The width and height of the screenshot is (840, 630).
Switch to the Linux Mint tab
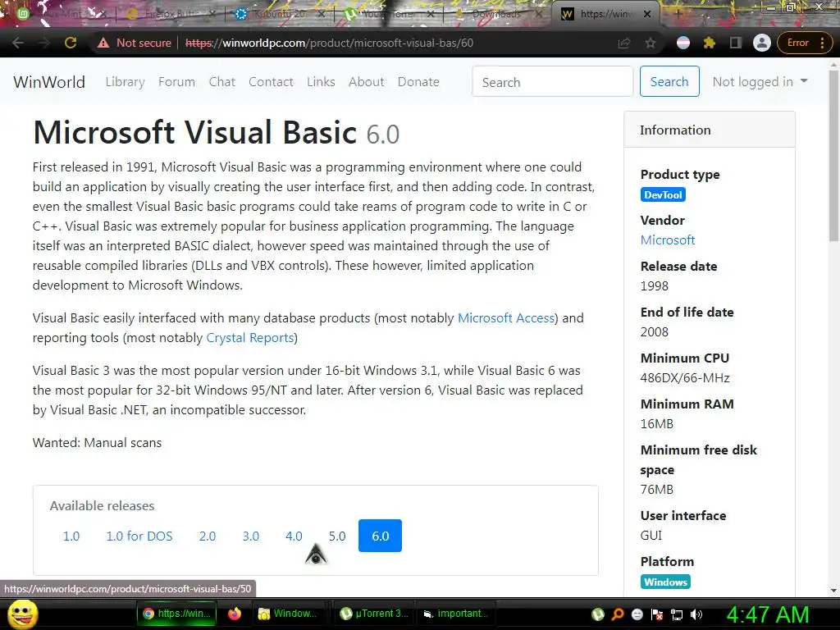pyautogui.click(x=61, y=14)
